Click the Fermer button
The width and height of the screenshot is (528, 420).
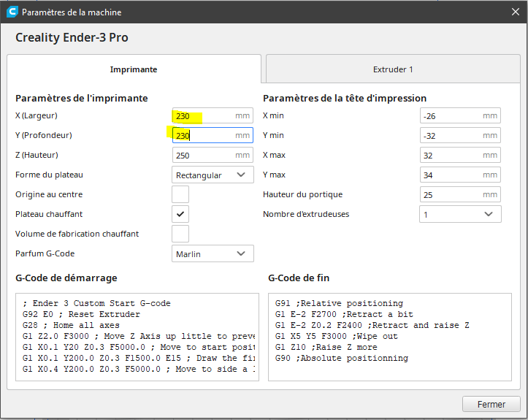click(491, 404)
